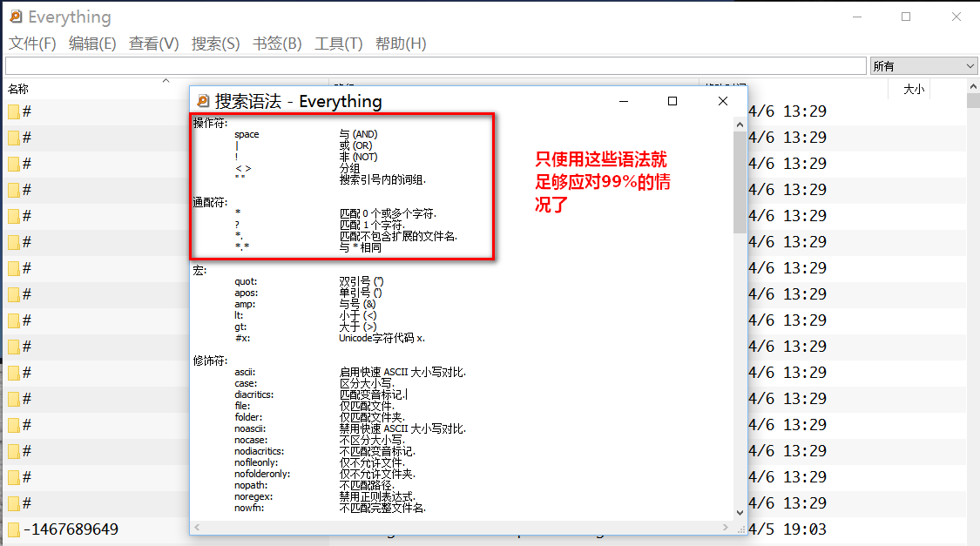Click the icon in the 搜索语法 dialog title bar
The height and width of the screenshot is (546, 980).
coord(203,101)
